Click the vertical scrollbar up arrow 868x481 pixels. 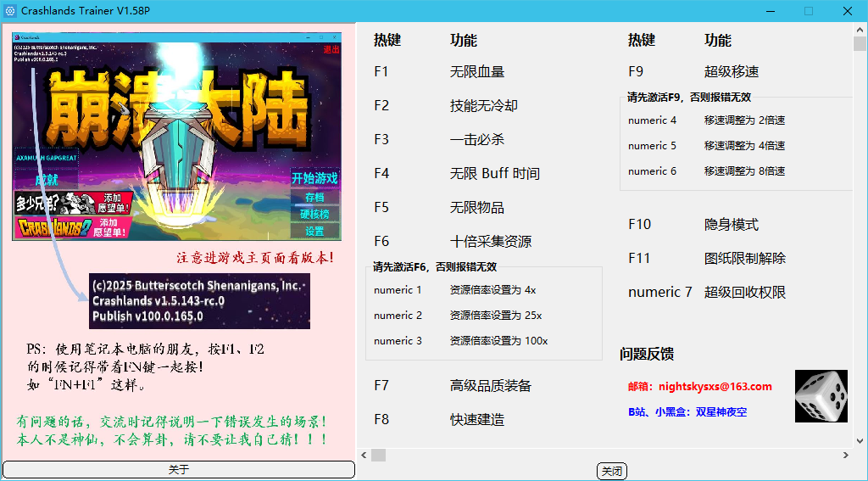point(860,30)
